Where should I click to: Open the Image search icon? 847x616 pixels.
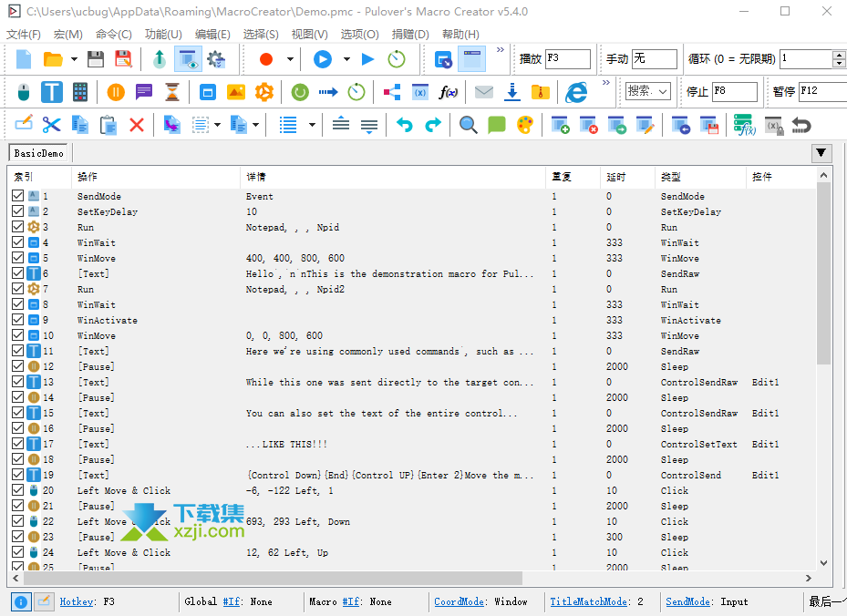click(x=236, y=92)
